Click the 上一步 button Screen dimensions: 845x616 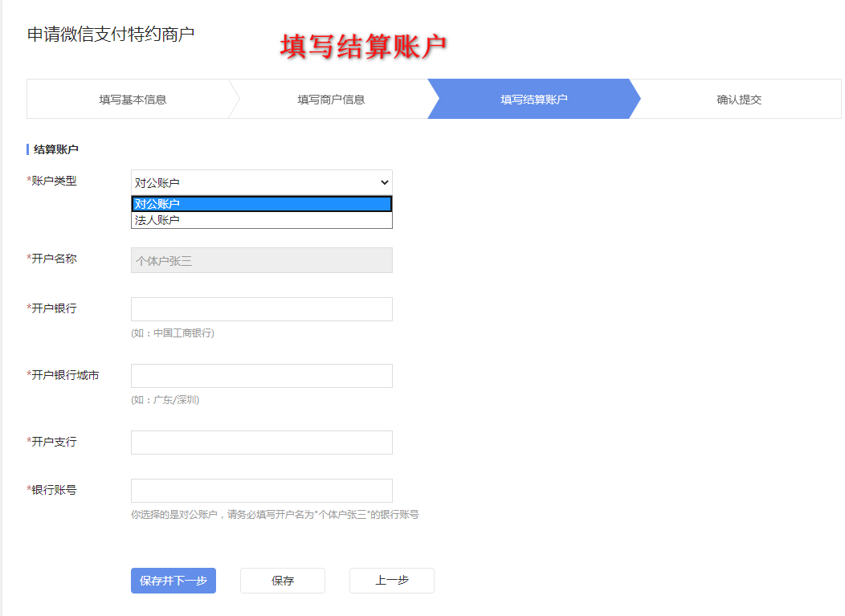click(392, 581)
